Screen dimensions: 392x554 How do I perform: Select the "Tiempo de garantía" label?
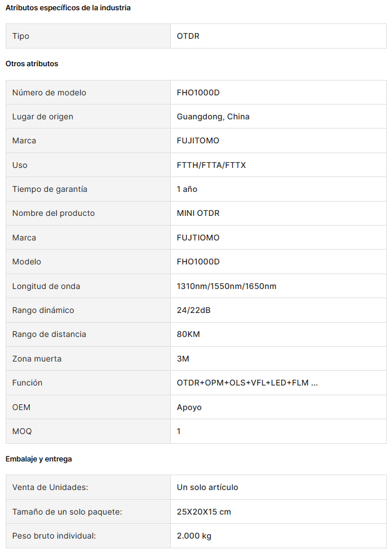50,189
